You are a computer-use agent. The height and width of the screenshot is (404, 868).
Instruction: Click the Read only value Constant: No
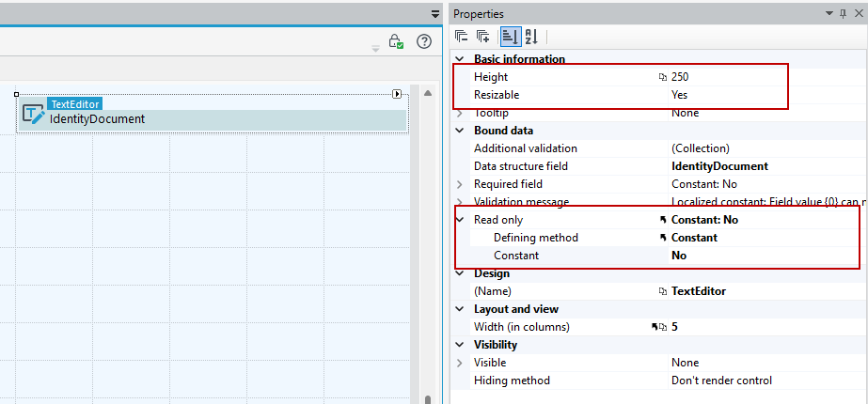pos(704,220)
